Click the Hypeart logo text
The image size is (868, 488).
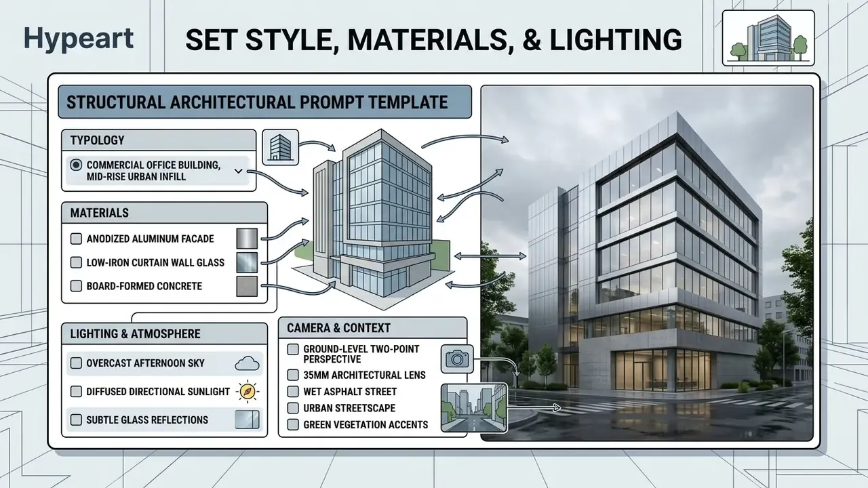tap(77, 39)
